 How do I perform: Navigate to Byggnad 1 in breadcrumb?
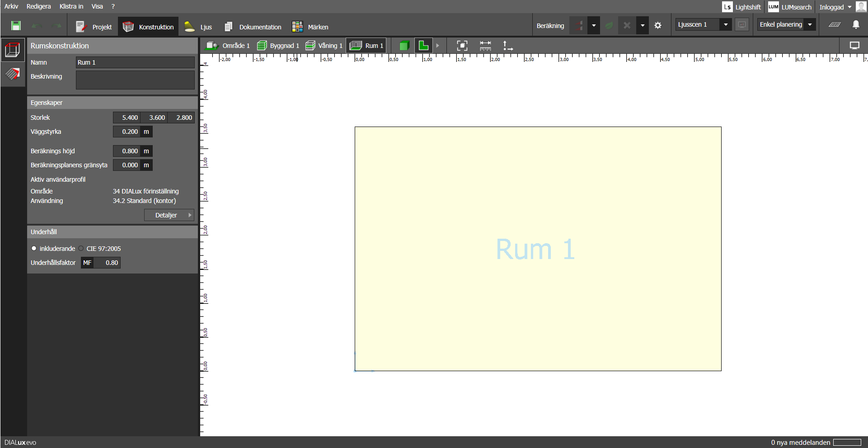277,45
